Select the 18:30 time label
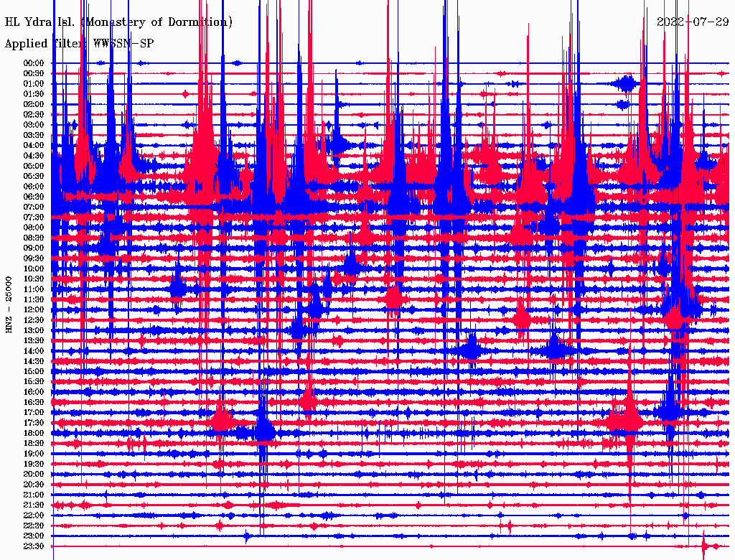Viewport: 735px width, 560px height. point(33,444)
